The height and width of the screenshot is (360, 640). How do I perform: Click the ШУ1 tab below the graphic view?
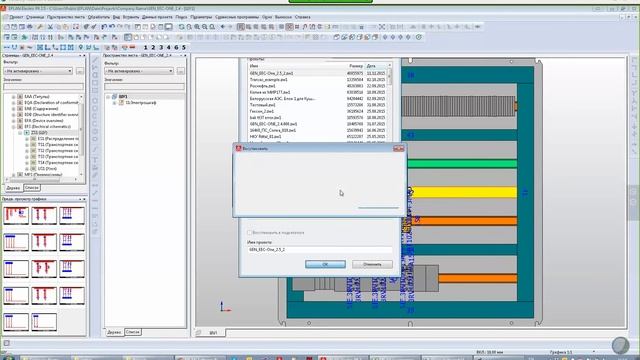tap(213, 333)
